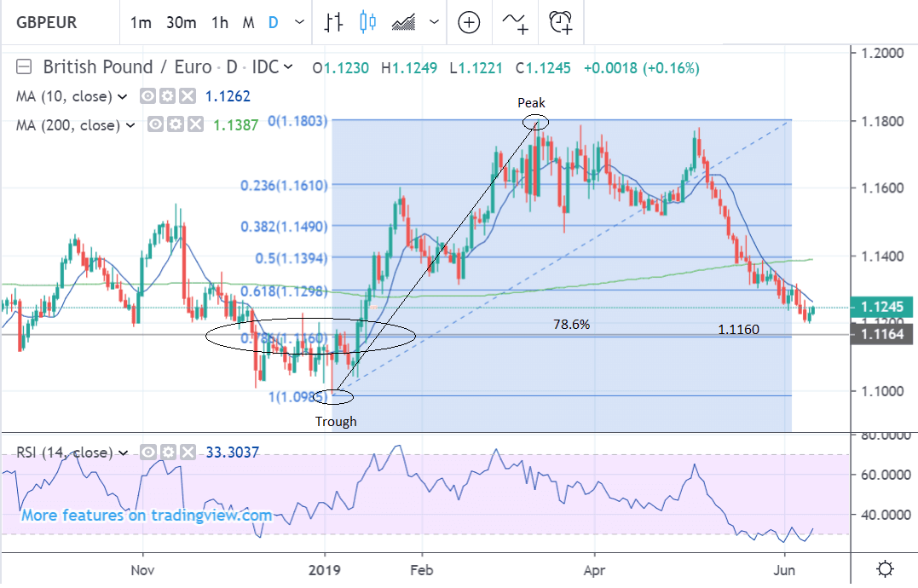Open chart settings gear icon
Viewport: 918px width, 588px height.
tap(885, 569)
